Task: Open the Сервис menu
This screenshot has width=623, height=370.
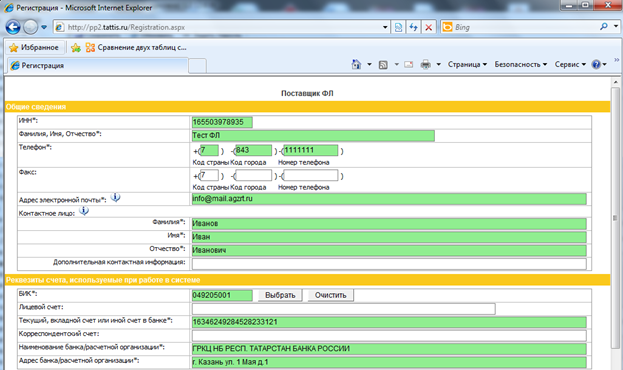Action: click(570, 64)
